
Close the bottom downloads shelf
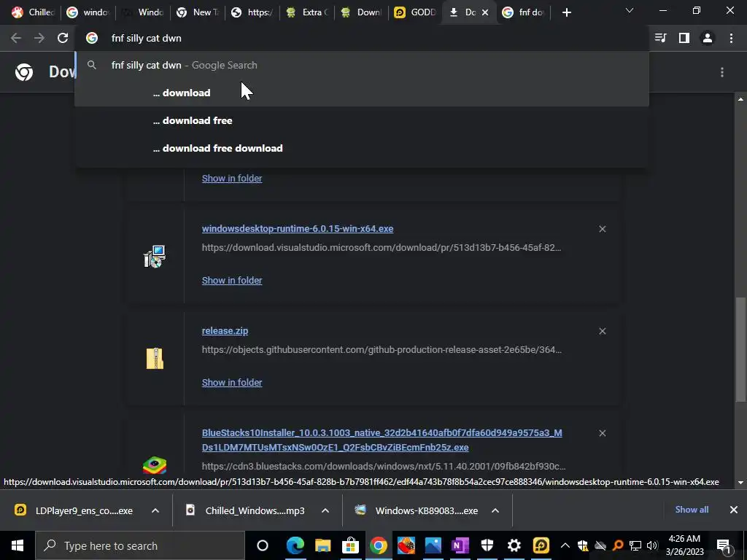pos(734,510)
